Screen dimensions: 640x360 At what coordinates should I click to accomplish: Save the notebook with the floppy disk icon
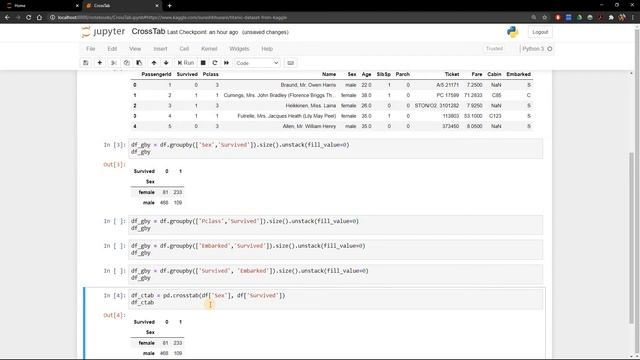86,63
